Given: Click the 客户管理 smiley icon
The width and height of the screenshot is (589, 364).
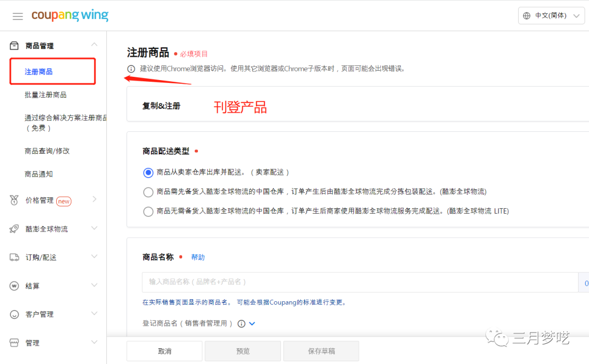Looking at the screenshot, I should click(14, 314).
